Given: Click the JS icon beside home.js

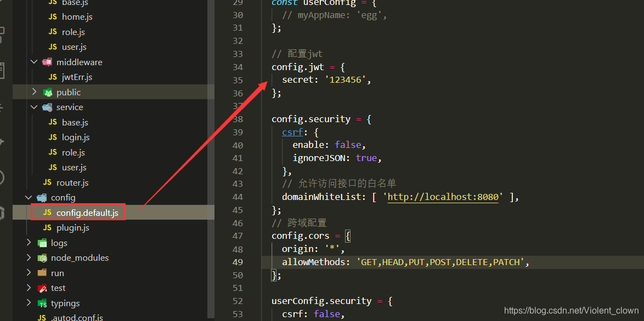Looking at the screenshot, I should pyautogui.click(x=52, y=16).
